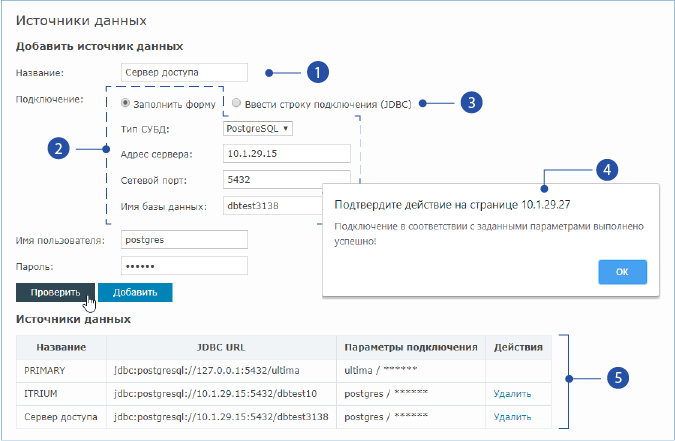Click the JDBC URL ending in dbtest3138

click(221, 417)
